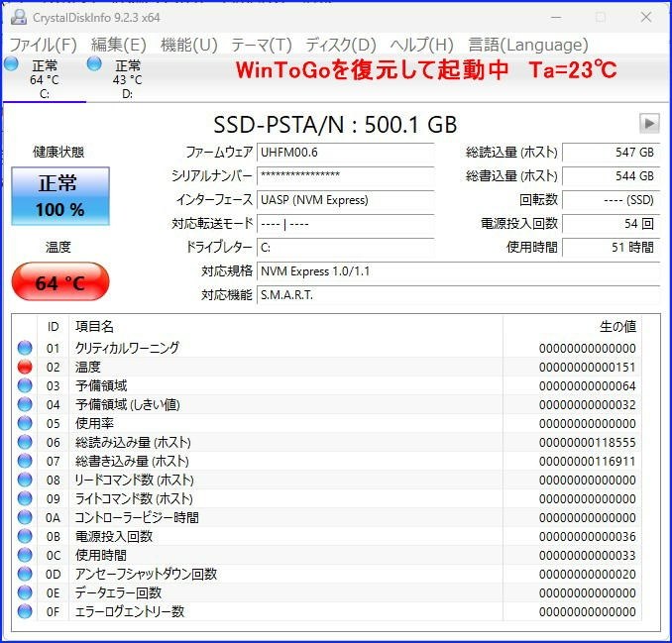Select raw value 0000000000033 for 使用時間
The width and height of the screenshot is (672, 643).
(587, 556)
